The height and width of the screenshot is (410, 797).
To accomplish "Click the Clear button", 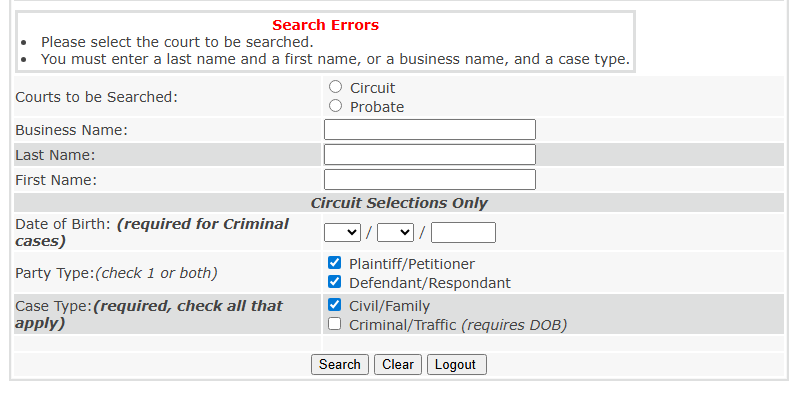I will (x=398, y=365).
